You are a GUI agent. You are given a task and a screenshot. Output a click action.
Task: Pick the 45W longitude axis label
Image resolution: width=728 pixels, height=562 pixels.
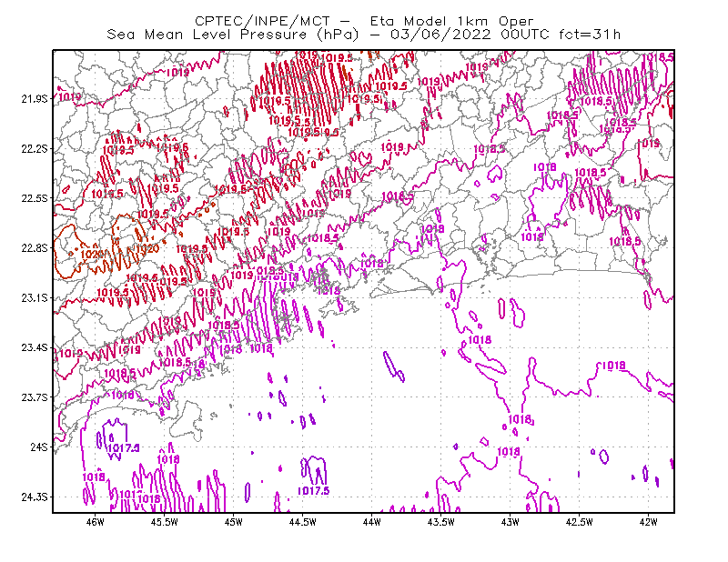point(234,522)
